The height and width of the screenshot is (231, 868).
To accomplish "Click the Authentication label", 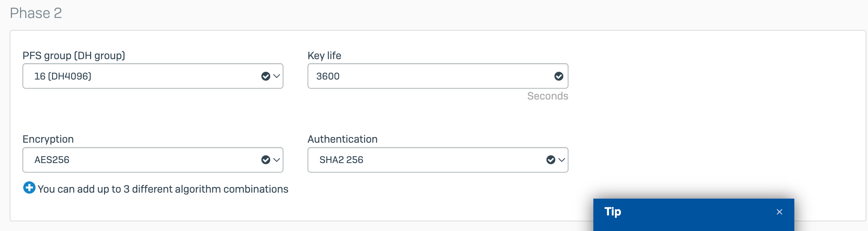I will click(x=342, y=139).
